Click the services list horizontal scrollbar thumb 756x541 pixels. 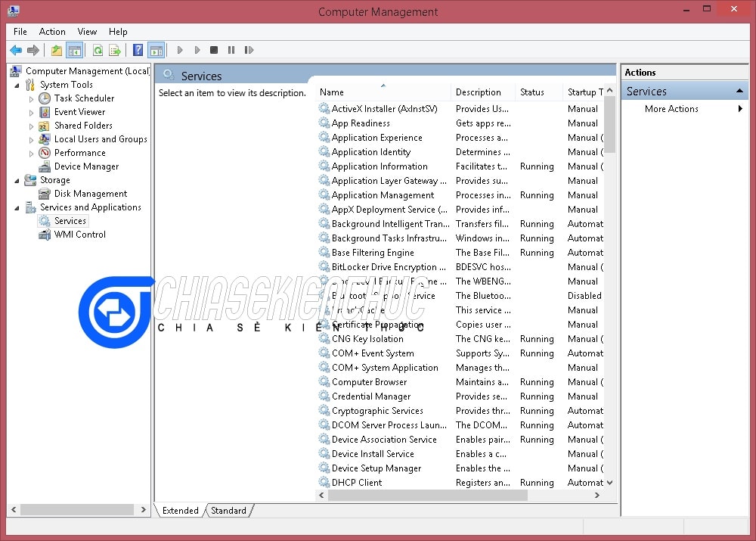(x=428, y=495)
